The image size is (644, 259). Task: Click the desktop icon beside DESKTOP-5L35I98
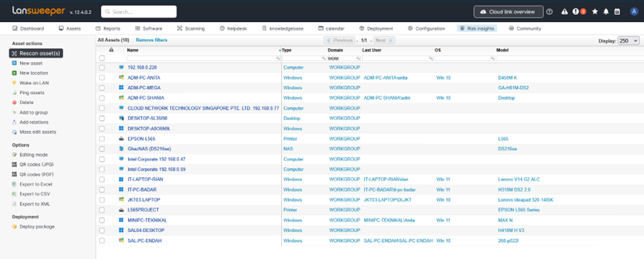[121, 118]
